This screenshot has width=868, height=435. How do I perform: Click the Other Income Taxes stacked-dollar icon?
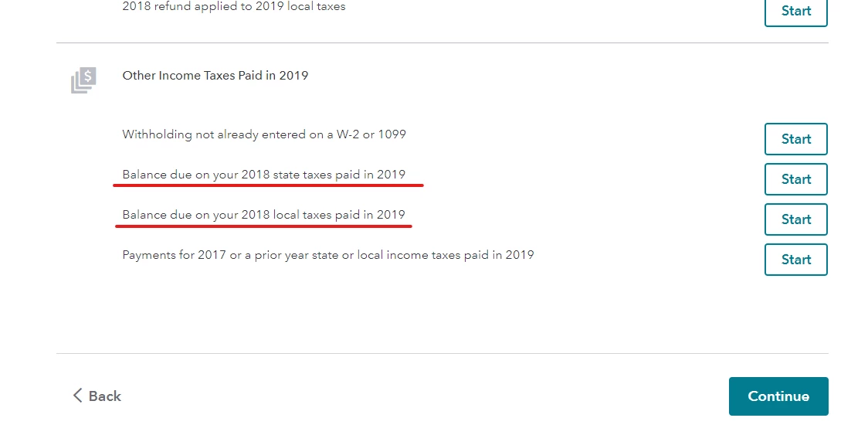83,80
